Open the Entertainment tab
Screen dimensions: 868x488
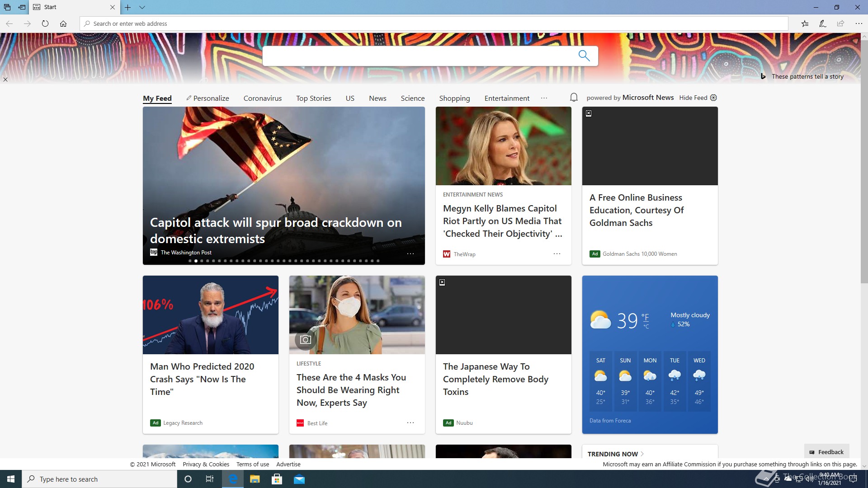pos(507,99)
